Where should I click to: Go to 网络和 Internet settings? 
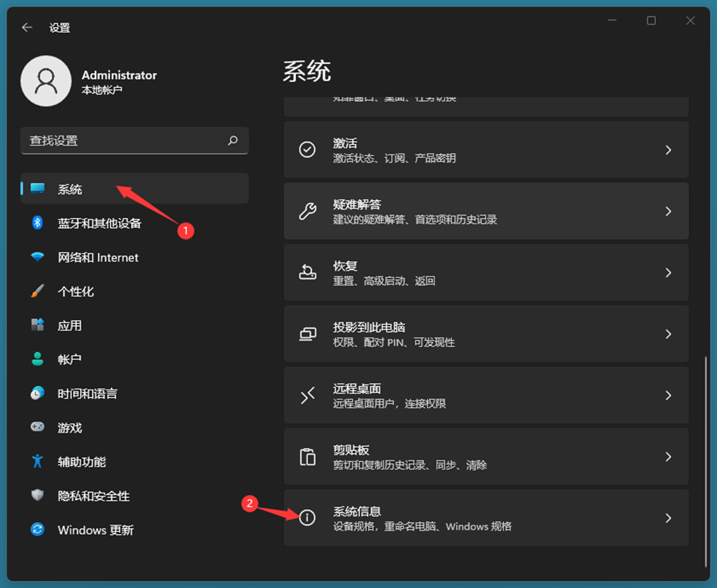[x=135, y=257]
